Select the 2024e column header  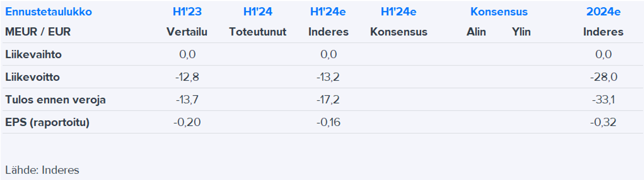[603, 12]
